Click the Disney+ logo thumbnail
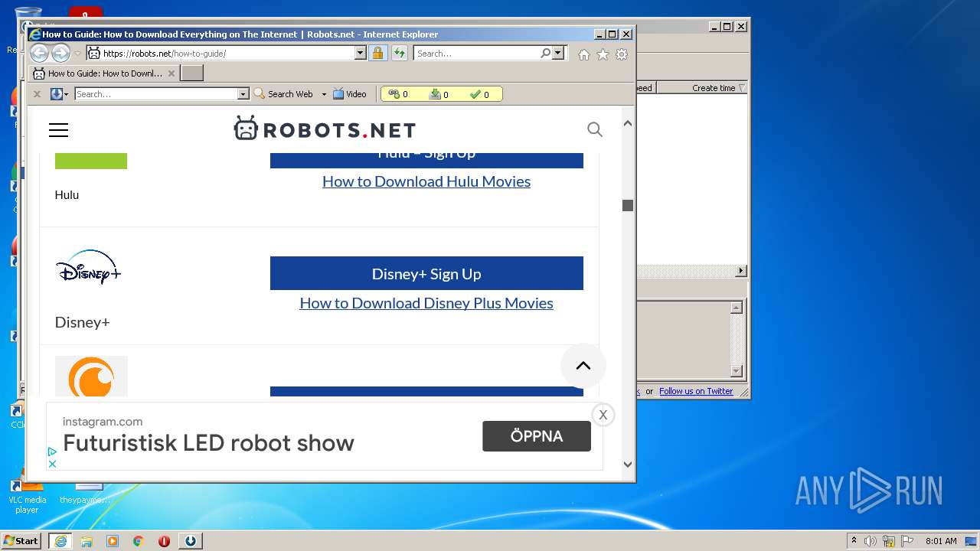The height and width of the screenshot is (551, 980). (89, 267)
